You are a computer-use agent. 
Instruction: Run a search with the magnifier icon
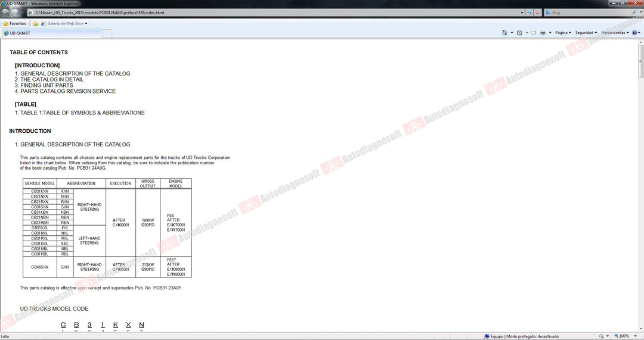click(x=634, y=13)
